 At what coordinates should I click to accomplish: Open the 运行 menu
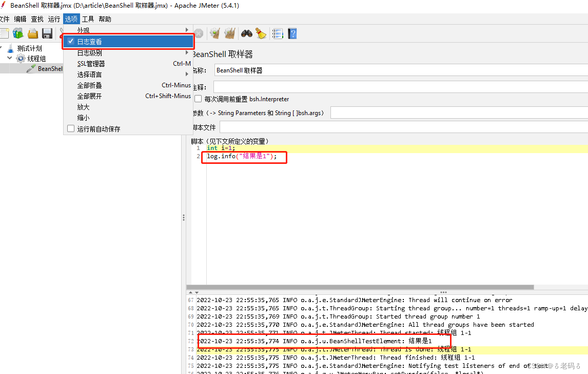pyautogui.click(x=54, y=18)
